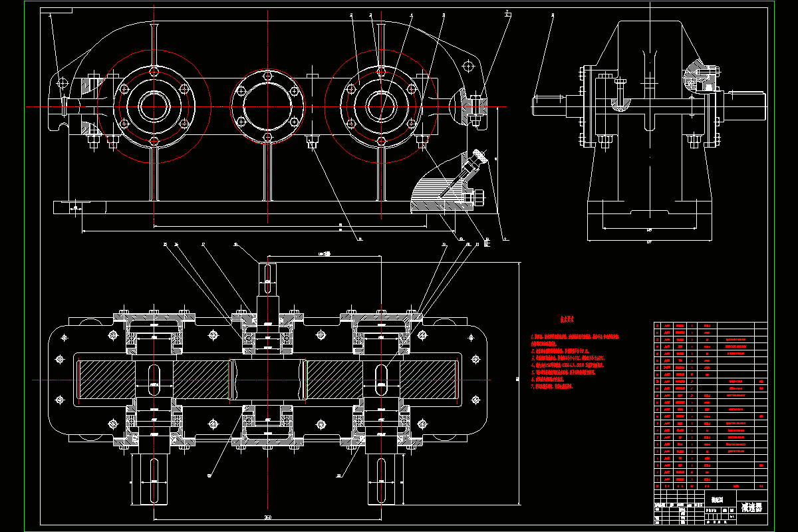
Task: Pick the keyway slot on the top shaft in plan view
Action: pos(267,279)
